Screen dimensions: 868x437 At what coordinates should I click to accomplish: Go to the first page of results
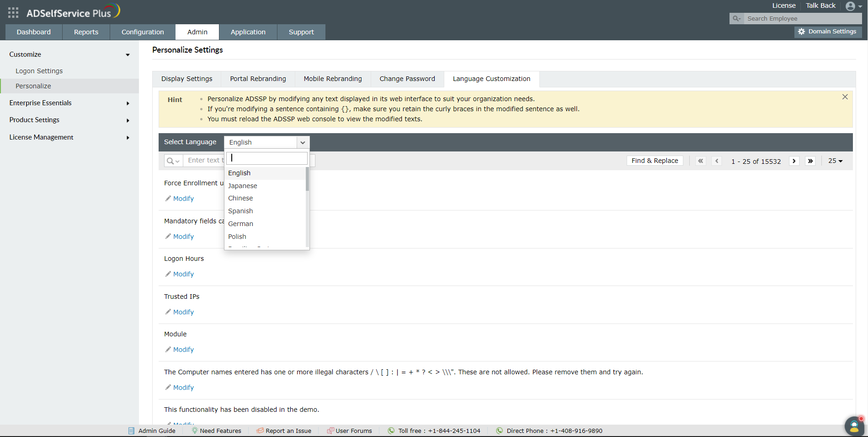click(x=701, y=161)
